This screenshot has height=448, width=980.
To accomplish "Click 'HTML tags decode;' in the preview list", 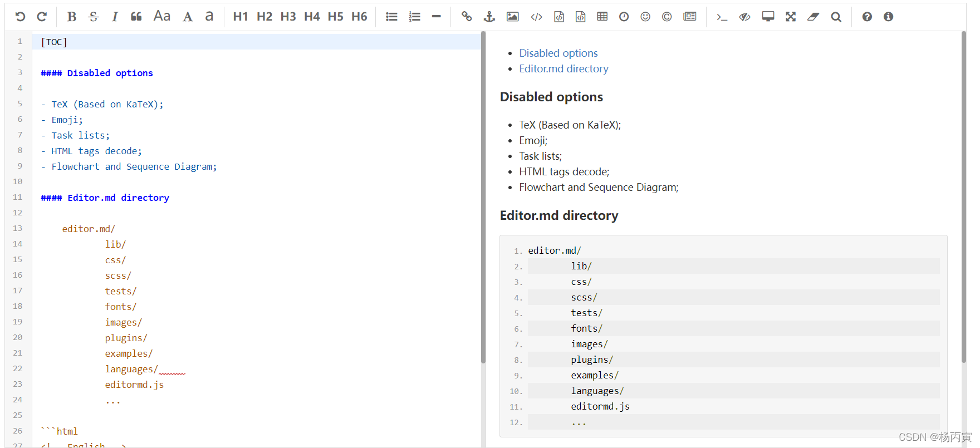I will (564, 171).
